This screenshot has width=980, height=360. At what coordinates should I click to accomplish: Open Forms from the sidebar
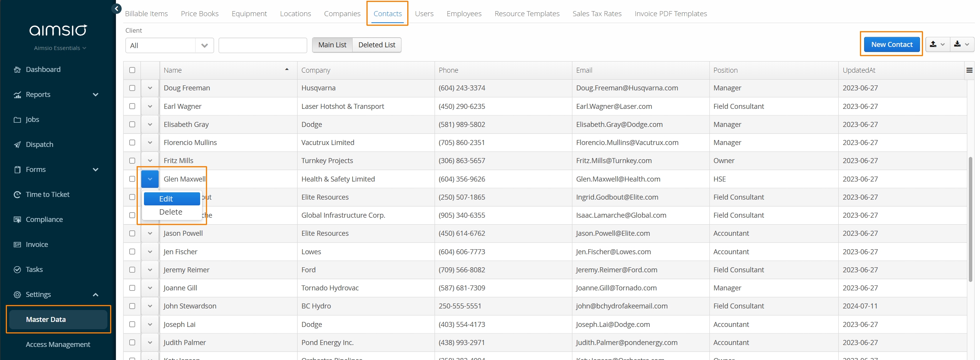pos(35,170)
